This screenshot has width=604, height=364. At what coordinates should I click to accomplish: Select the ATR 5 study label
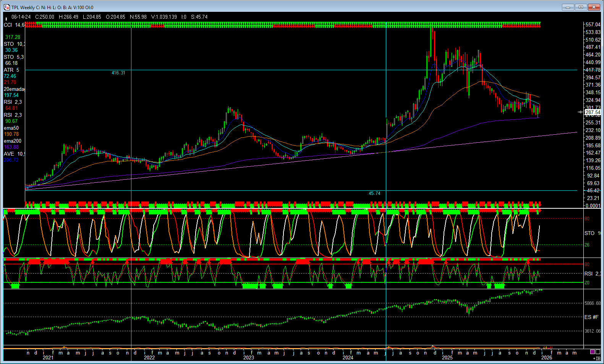[x=11, y=70]
